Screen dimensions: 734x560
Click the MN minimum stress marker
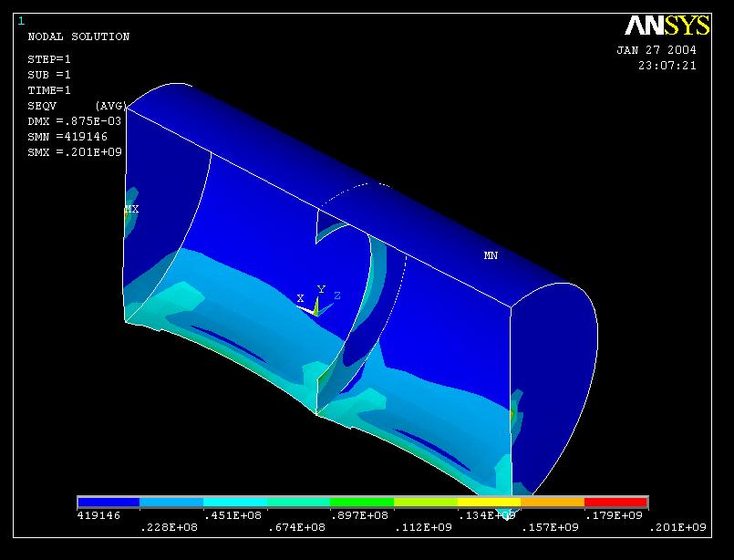pyautogui.click(x=491, y=255)
